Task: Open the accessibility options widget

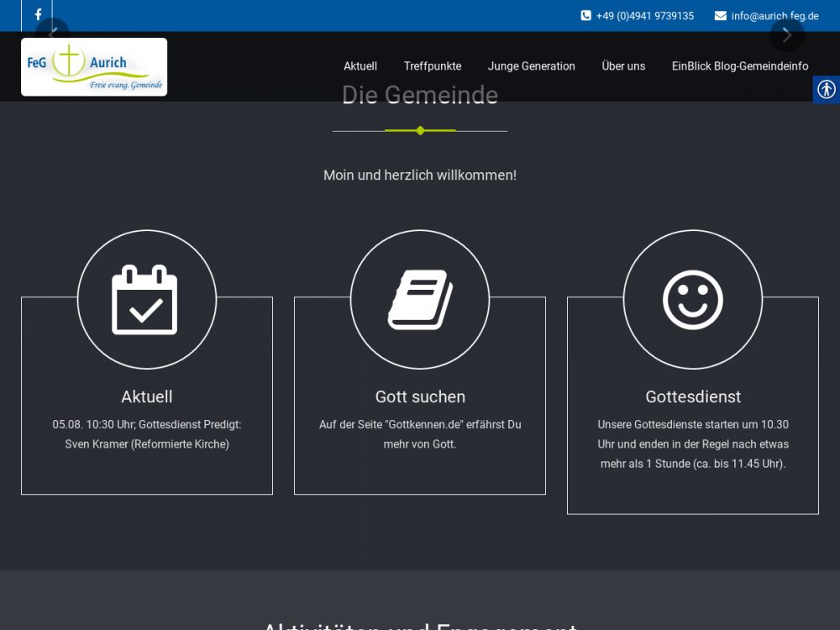Action: point(826,89)
